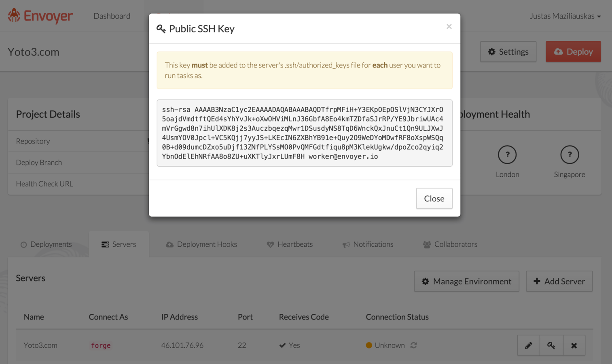
Task: Click the key icon beside Public SSH Key title
Action: pyautogui.click(x=161, y=29)
